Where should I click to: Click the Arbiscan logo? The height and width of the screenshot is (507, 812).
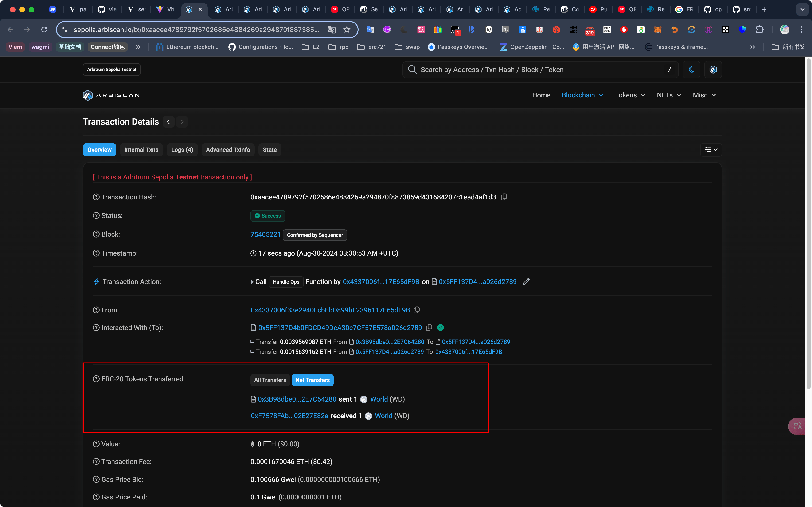(x=111, y=95)
